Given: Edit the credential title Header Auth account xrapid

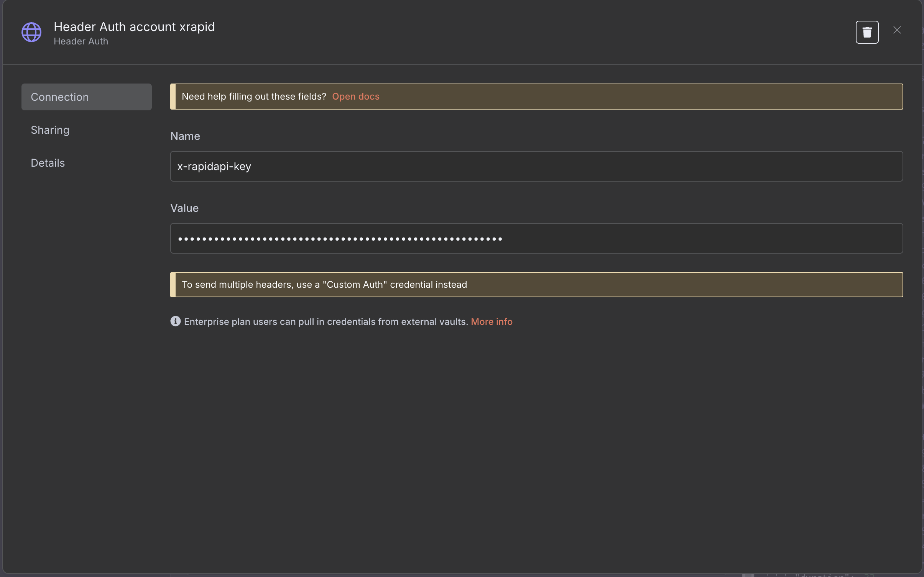Looking at the screenshot, I should point(134,27).
